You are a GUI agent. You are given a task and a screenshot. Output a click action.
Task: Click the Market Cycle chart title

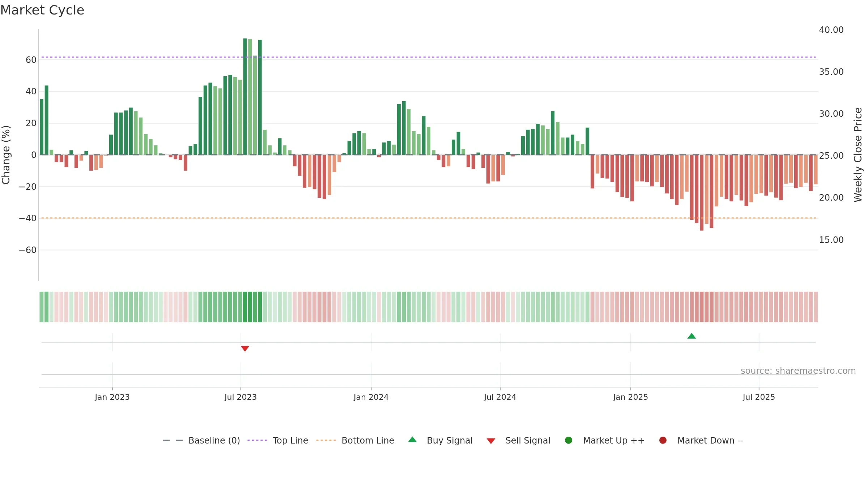(42, 10)
